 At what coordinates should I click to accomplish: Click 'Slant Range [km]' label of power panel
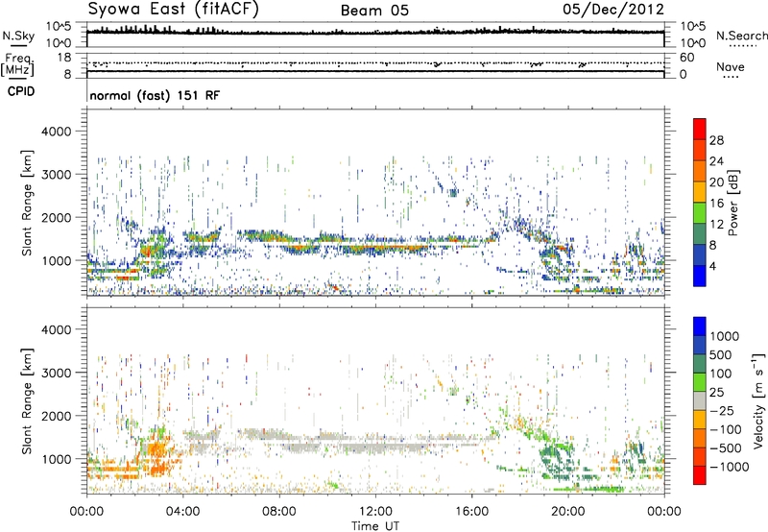coord(27,203)
